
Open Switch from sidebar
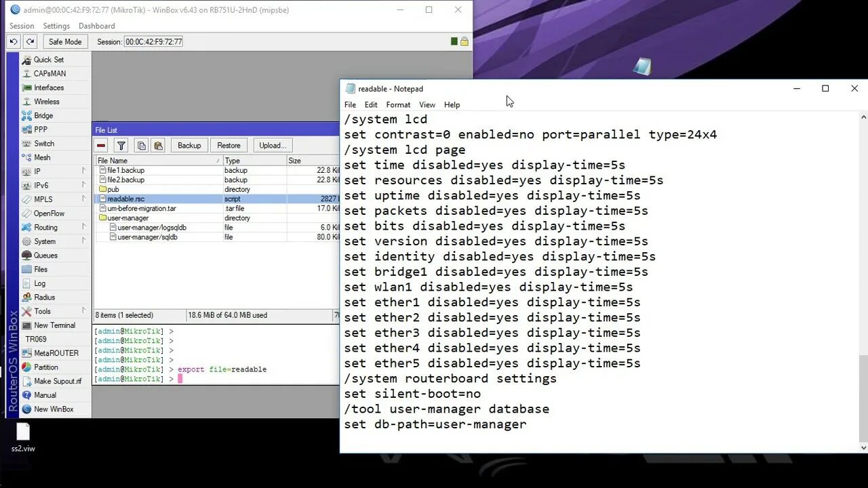click(44, 144)
